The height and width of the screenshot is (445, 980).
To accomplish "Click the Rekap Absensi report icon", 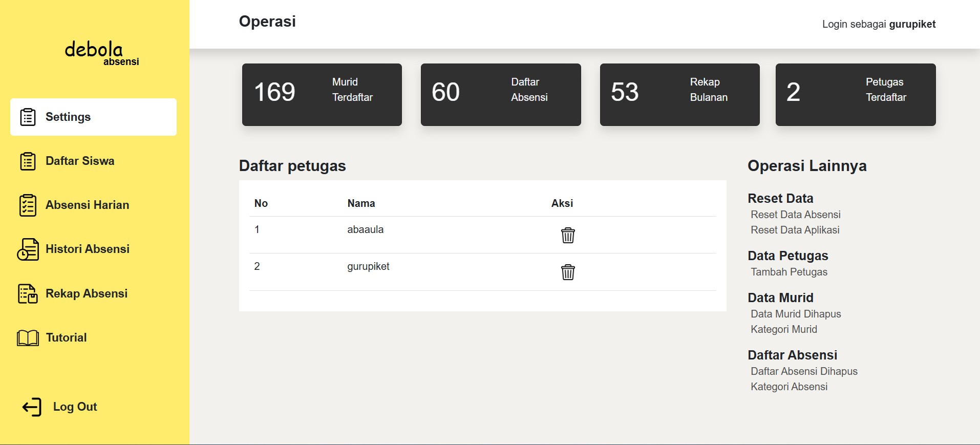I will coord(28,294).
